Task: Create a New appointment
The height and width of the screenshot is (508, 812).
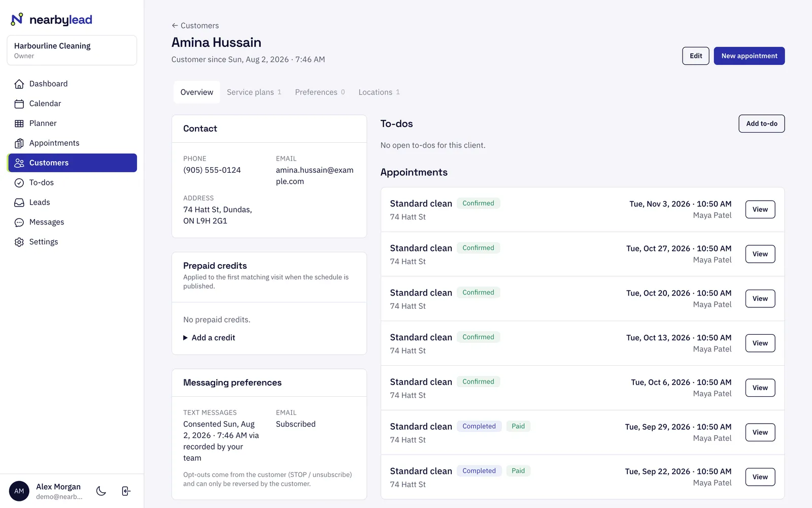Action: 749,56
